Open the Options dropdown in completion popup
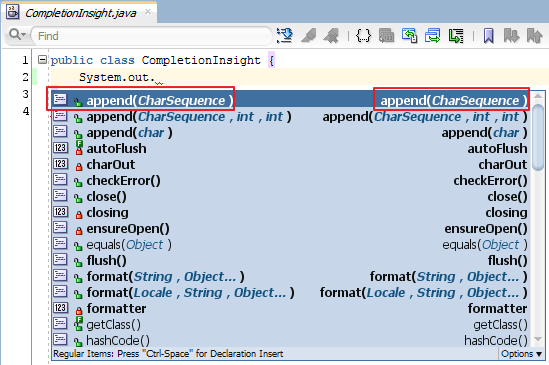 pyautogui.click(x=521, y=354)
